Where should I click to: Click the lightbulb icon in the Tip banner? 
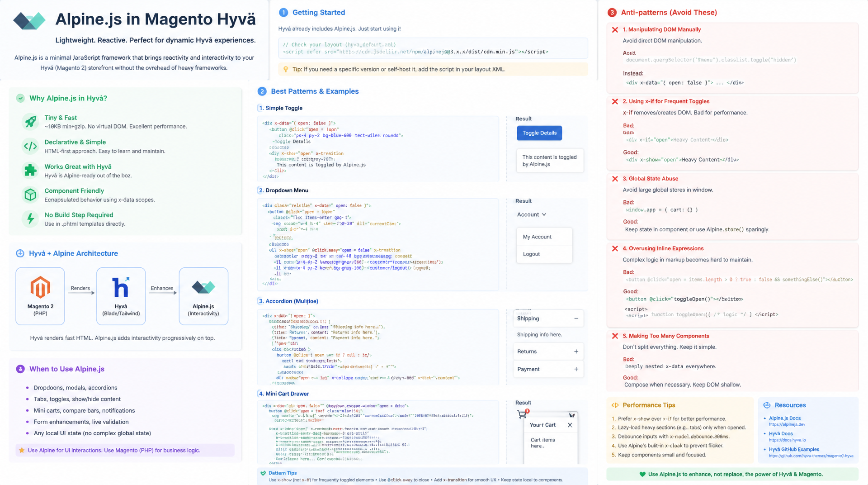click(286, 69)
